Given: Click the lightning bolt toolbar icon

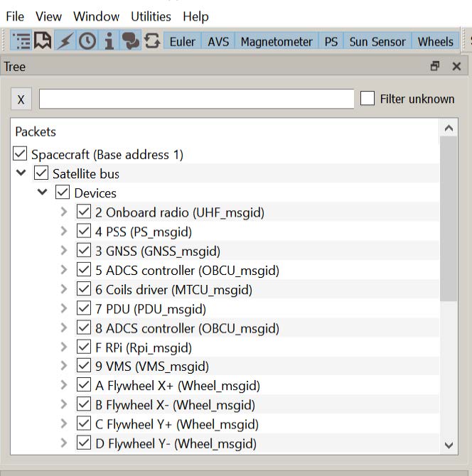Looking at the screenshot, I should [65, 41].
